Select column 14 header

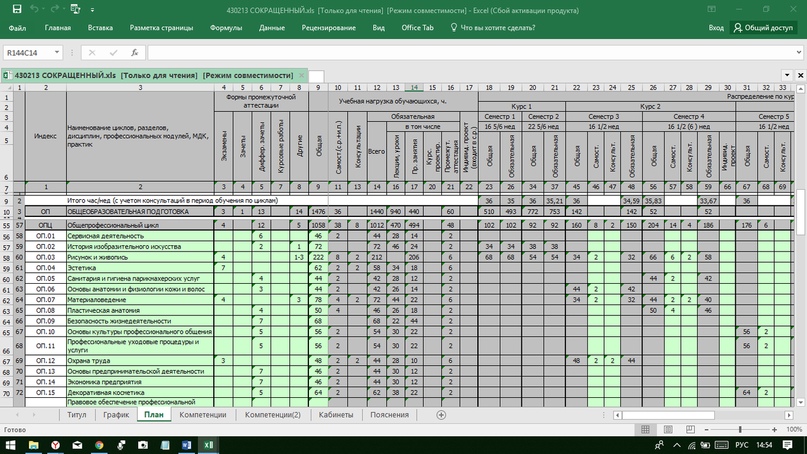pyautogui.click(x=414, y=88)
